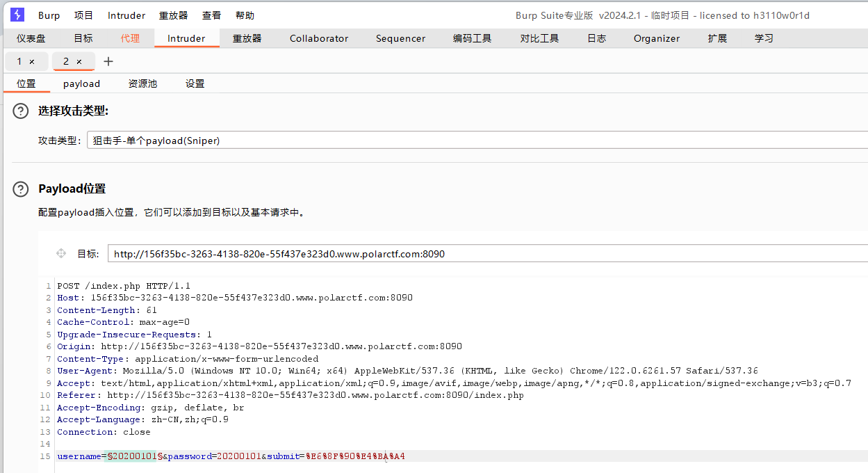Click the Burp Suite lightning logo icon

(x=17, y=15)
